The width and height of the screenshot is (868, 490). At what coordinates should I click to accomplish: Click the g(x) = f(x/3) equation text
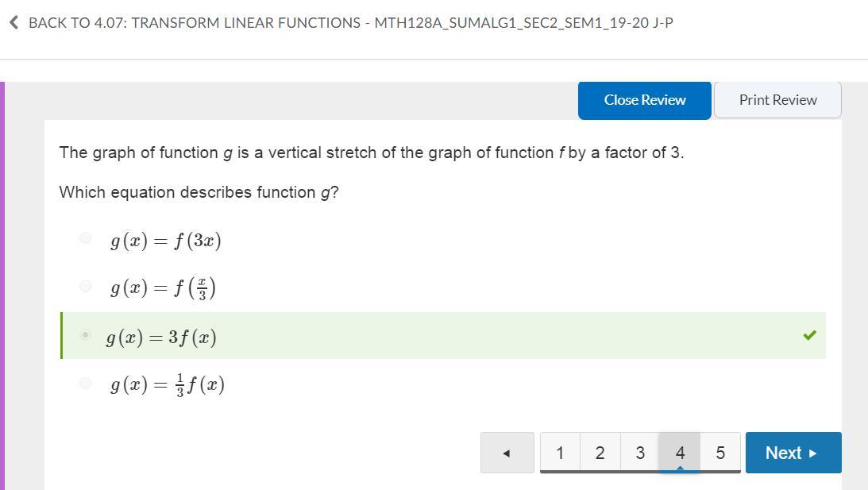click(163, 287)
